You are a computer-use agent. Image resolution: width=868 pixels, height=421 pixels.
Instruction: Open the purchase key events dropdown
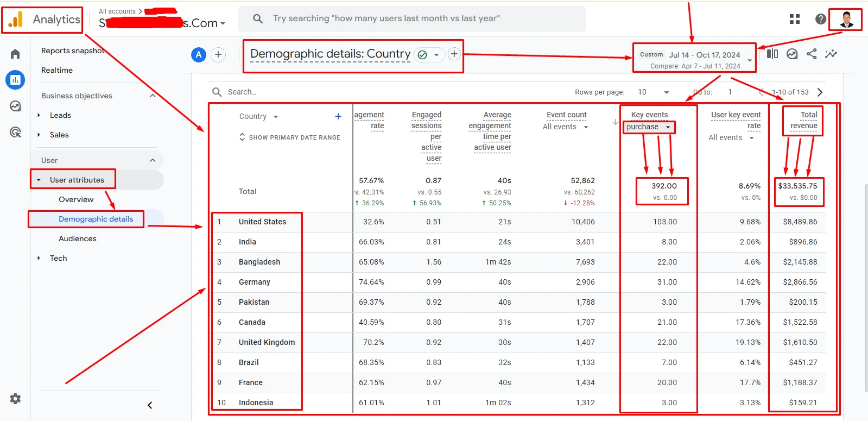tap(649, 127)
